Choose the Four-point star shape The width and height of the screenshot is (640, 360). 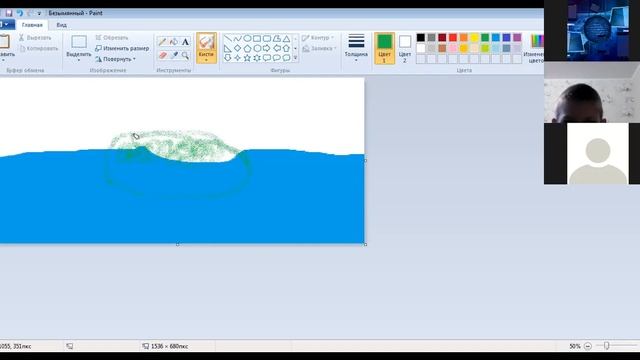click(x=238, y=58)
